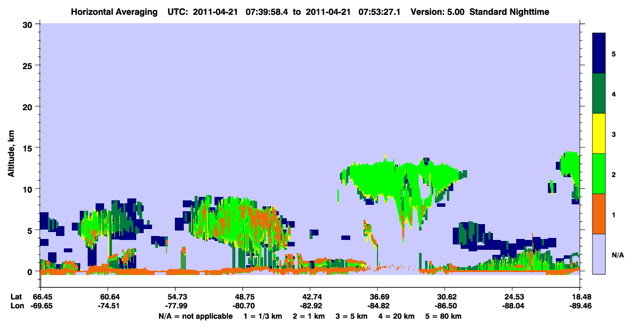Click longitude value -77.99
This screenshot has height=330, width=644.
point(175,306)
